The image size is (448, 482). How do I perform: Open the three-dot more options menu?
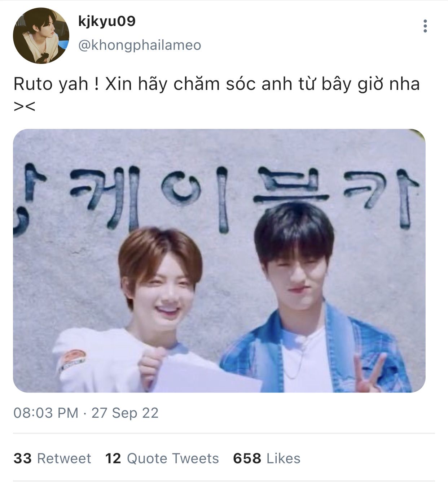(425, 26)
